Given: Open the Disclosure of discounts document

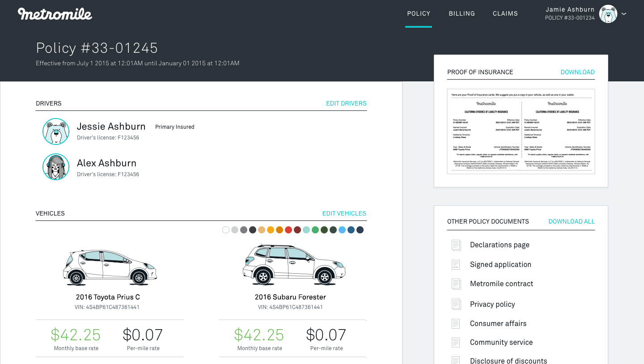Looking at the screenshot, I should pyautogui.click(x=508, y=360).
